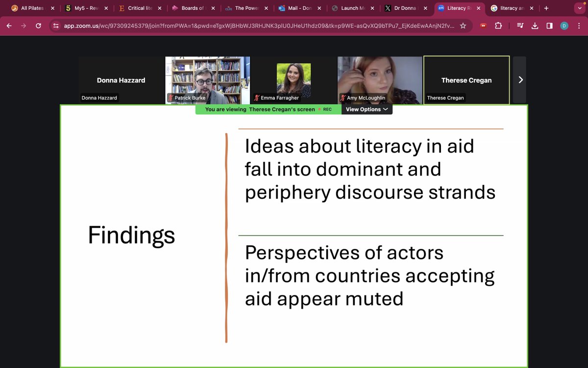The width and height of the screenshot is (588, 368).
Task: Close the Launch Me tab
Action: pos(372,8)
